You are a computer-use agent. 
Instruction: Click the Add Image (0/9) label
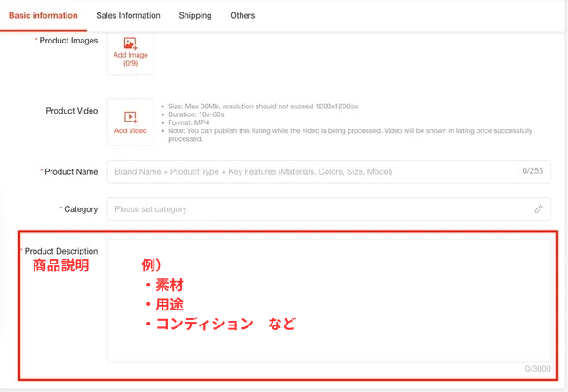(x=130, y=59)
